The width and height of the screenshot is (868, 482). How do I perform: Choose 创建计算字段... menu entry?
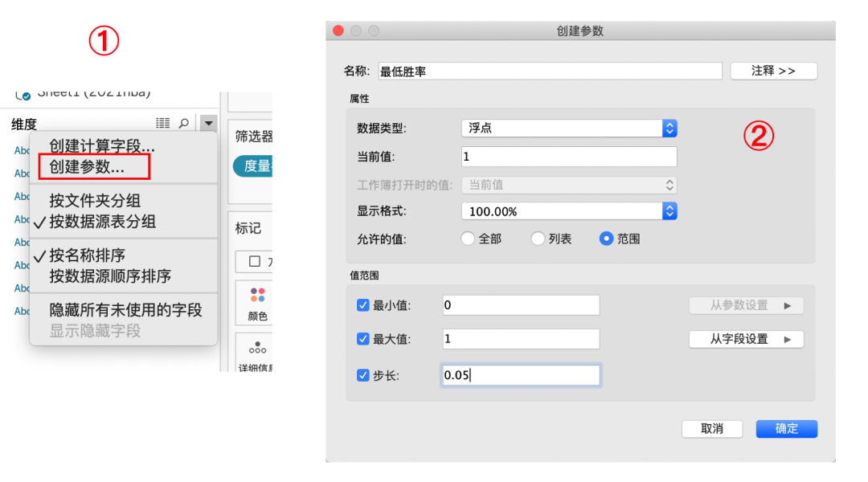102,146
